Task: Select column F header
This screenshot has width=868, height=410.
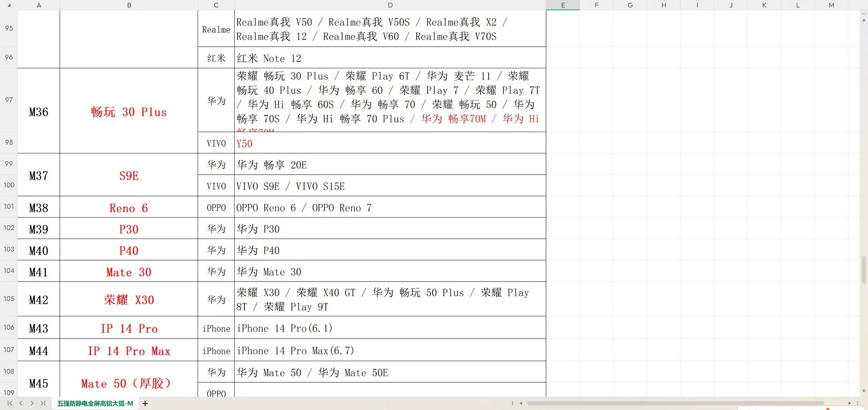Action: click(x=596, y=5)
